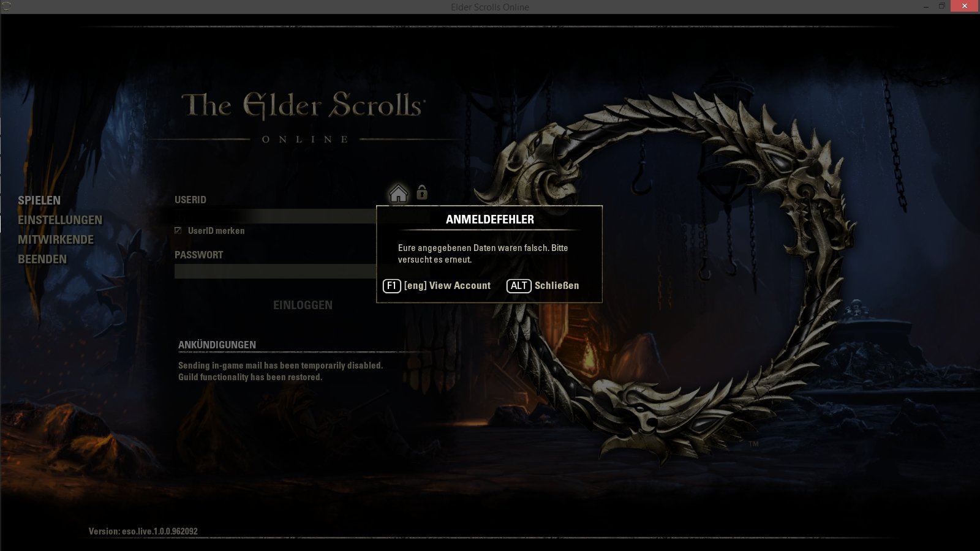This screenshot has width=980, height=551.
Task: Minimize the Elder Scrolls Online window
Action: tap(926, 6)
